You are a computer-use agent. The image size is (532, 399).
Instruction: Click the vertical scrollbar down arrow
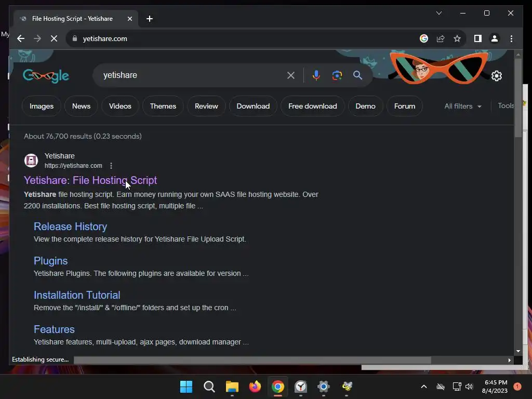click(x=518, y=351)
